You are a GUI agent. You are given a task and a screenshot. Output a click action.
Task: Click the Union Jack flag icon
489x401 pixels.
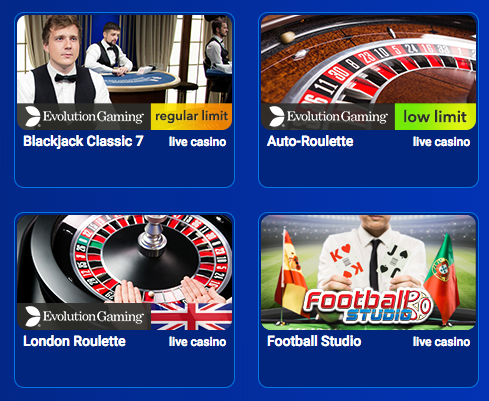click(191, 316)
